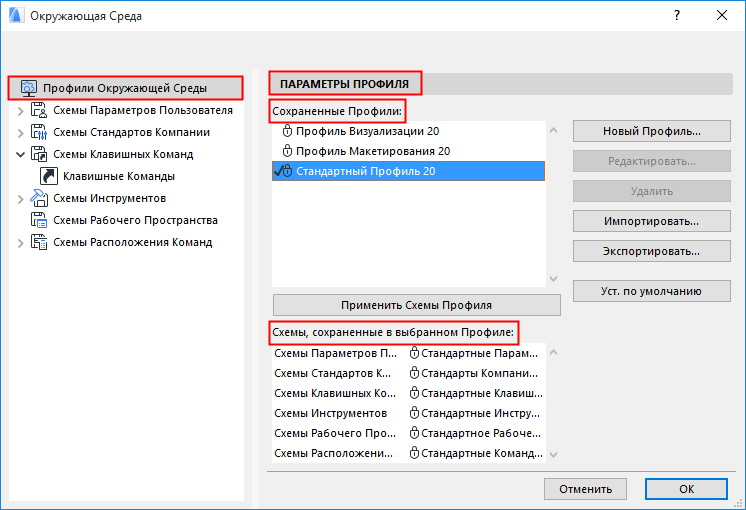Screen dimensions: 746x510
Task: Click down arrow of schemes list scrollbar
Action: coord(553,454)
